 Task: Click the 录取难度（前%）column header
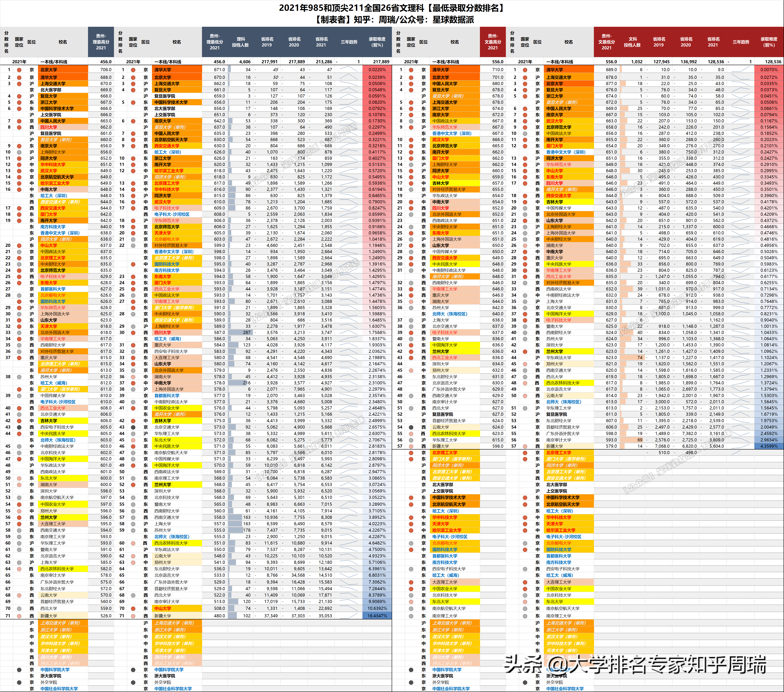coord(378,42)
